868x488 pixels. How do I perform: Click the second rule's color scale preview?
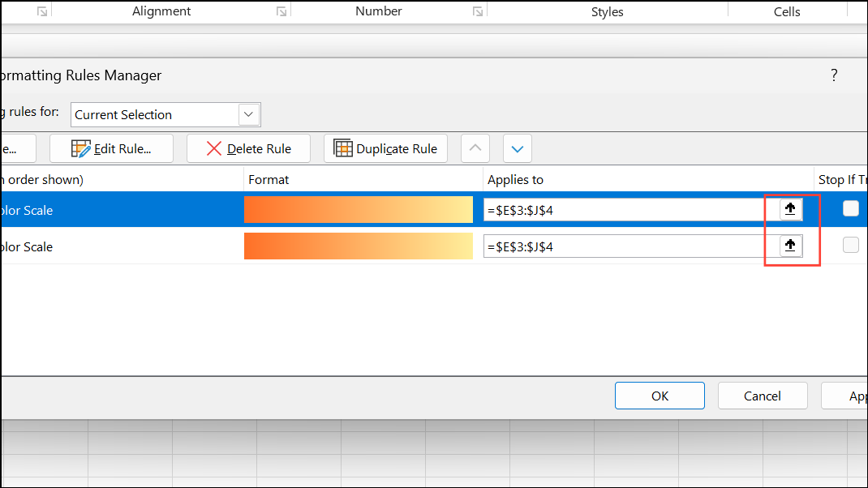358,245
